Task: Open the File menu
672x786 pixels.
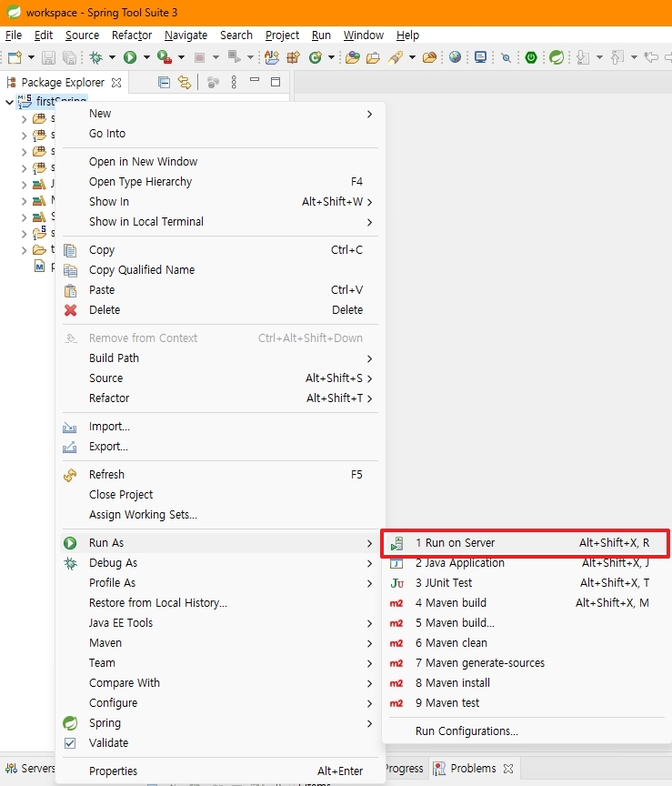Action: click(x=14, y=35)
